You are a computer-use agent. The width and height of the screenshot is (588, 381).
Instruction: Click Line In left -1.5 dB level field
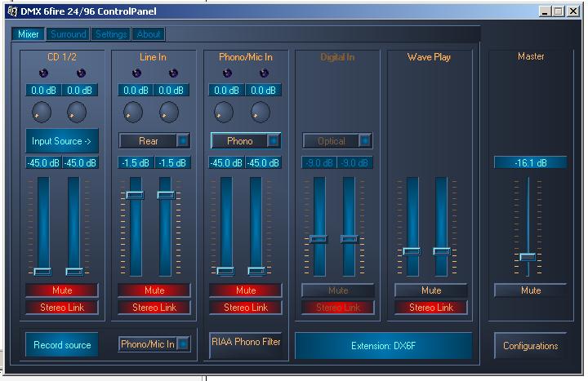[x=136, y=162]
